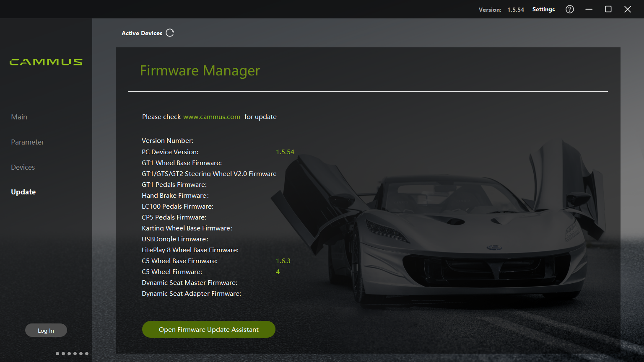
Task: Select the GT1 Pedals Firmware row
Action: click(x=174, y=184)
